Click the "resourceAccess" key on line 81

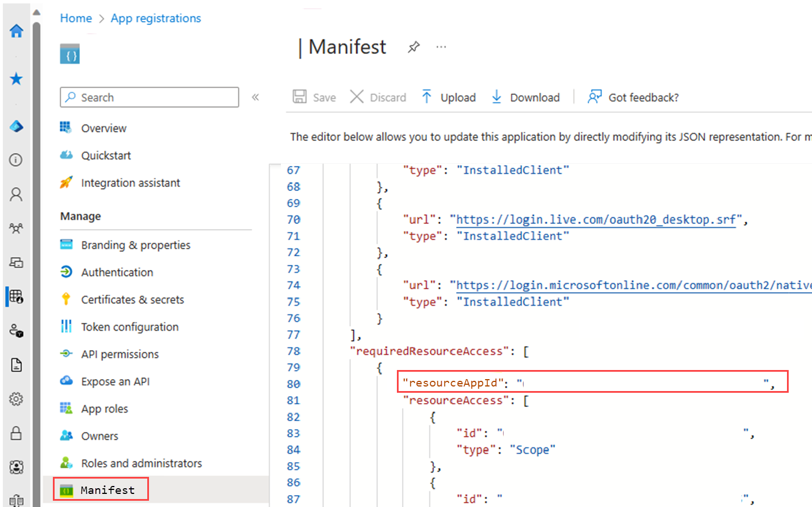tap(455, 400)
